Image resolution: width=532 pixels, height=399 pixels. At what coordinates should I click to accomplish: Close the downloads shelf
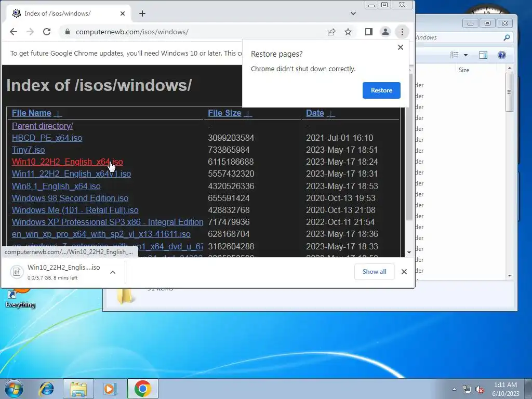[404, 272]
